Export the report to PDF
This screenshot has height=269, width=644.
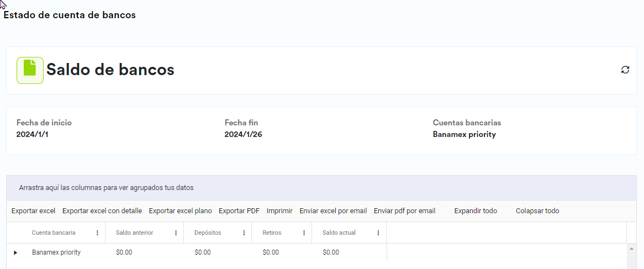coord(239,211)
